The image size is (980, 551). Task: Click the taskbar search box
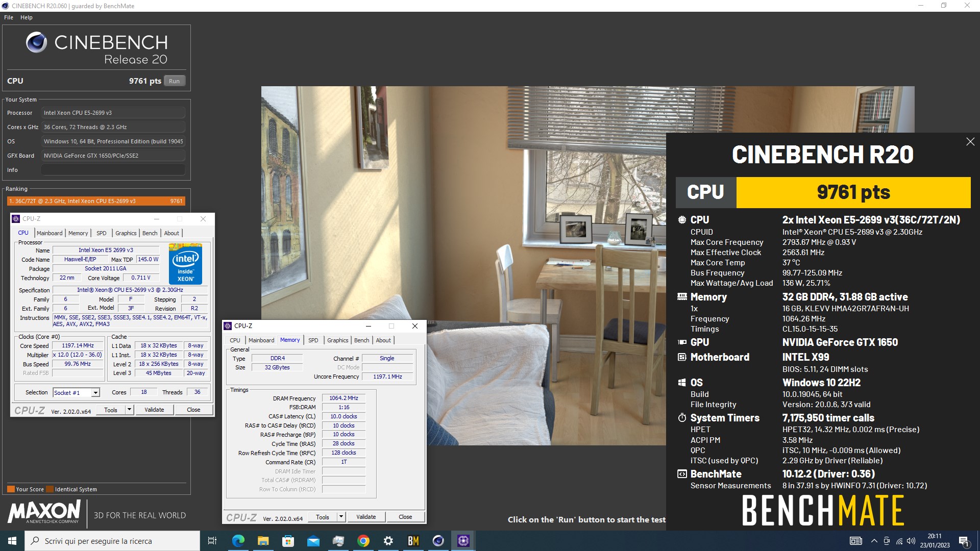(x=112, y=541)
